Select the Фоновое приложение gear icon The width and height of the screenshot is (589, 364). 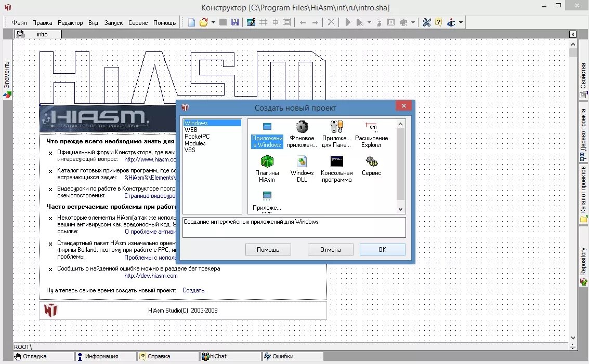coord(302,134)
